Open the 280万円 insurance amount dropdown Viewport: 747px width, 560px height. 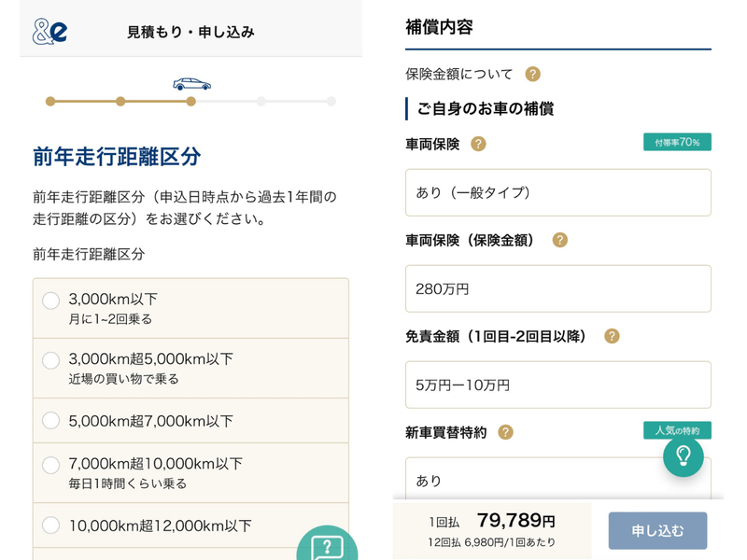pos(557,288)
